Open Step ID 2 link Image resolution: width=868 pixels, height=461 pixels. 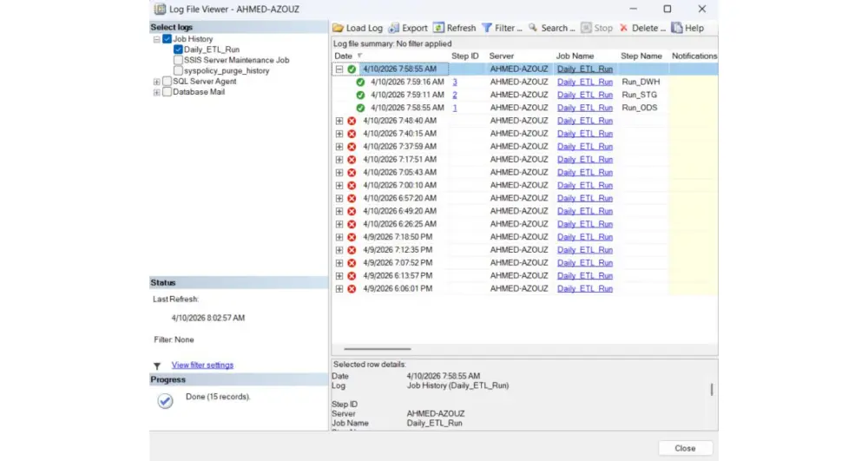pos(455,95)
